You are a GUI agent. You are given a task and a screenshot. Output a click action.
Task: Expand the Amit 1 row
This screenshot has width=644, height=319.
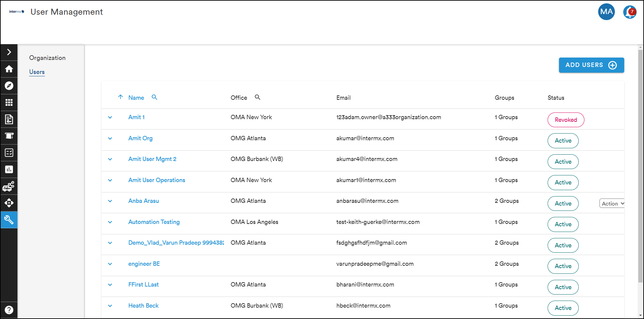(110, 117)
